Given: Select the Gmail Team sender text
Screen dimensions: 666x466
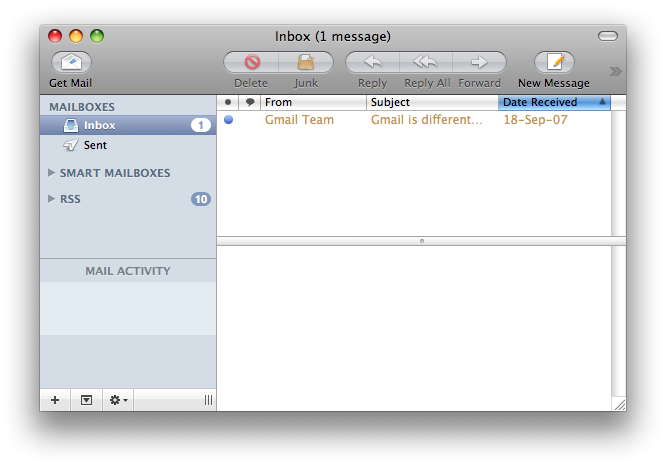Looking at the screenshot, I should pos(299,120).
